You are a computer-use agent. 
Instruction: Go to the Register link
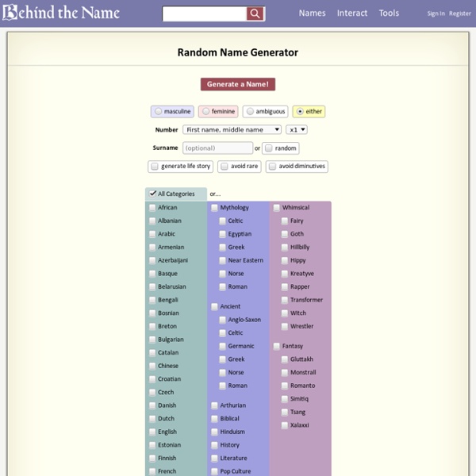click(459, 13)
